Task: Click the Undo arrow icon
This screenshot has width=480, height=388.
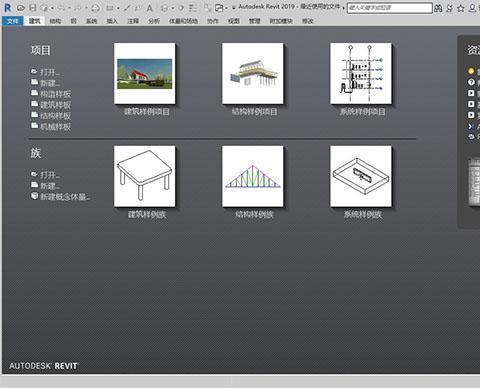Action: click(x=61, y=8)
